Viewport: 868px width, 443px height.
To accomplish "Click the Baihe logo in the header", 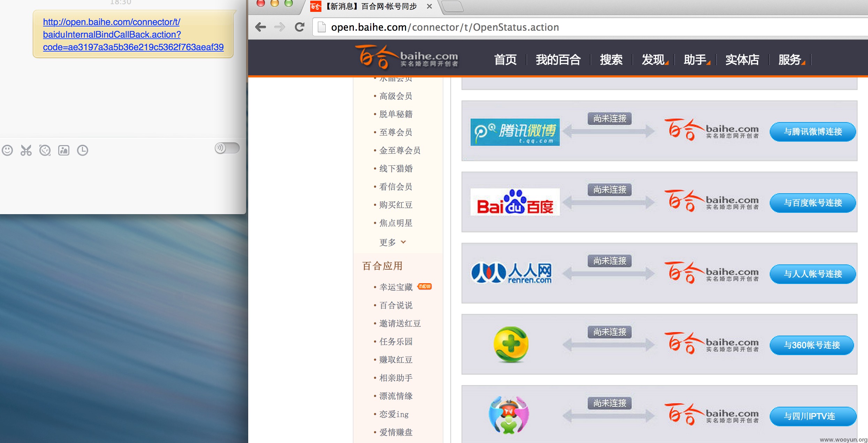I will (407, 58).
